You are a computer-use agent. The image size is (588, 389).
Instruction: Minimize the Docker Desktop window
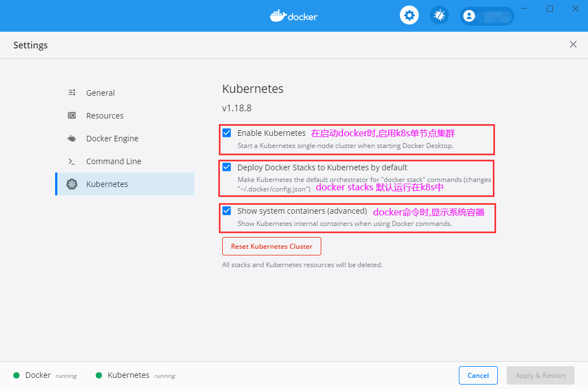click(x=525, y=8)
